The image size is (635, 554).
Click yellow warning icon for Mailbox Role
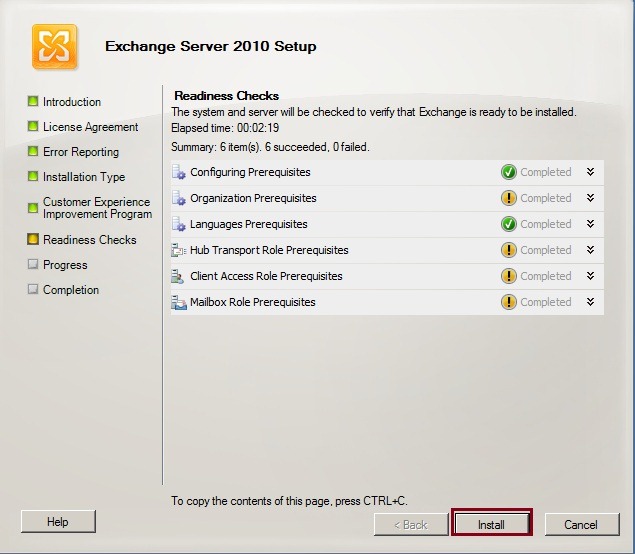(508, 302)
